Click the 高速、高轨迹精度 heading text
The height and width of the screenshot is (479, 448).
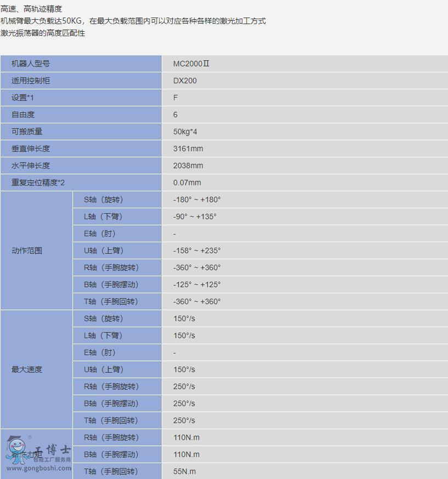click(x=31, y=9)
